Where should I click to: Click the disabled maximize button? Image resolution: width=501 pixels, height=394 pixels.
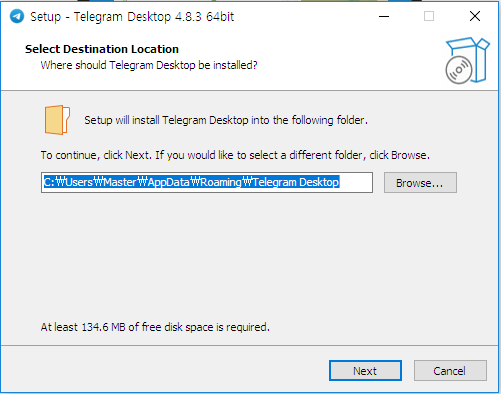[429, 16]
